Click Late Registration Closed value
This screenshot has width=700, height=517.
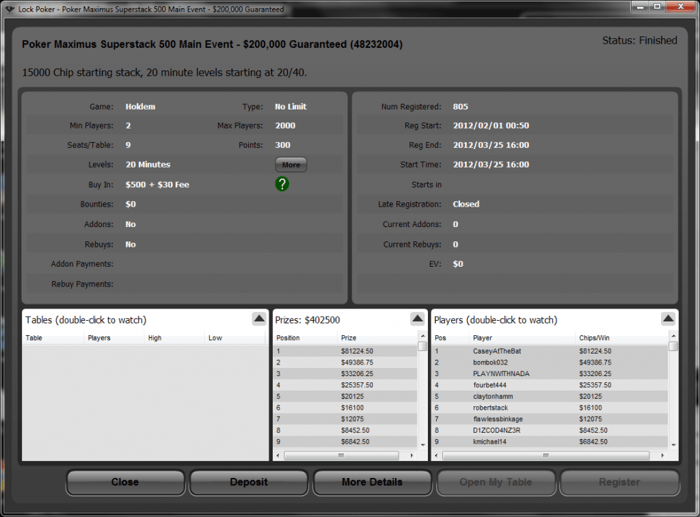(x=466, y=204)
